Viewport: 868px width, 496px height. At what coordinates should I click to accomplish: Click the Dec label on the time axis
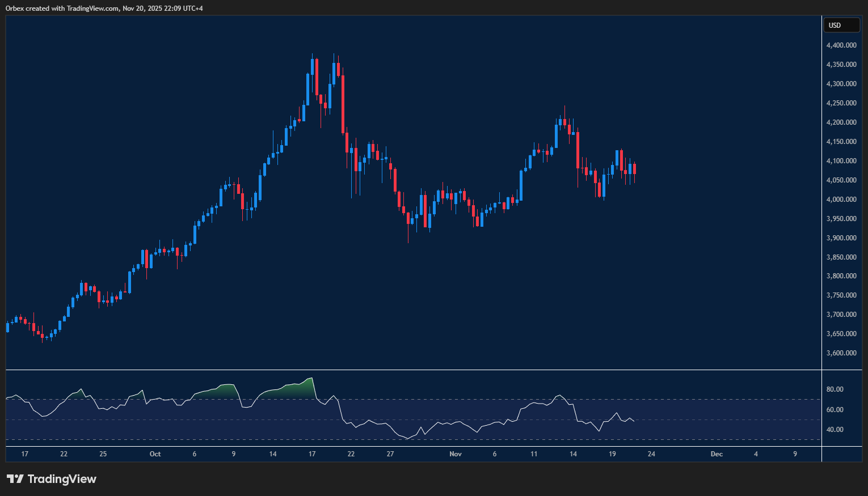point(717,454)
